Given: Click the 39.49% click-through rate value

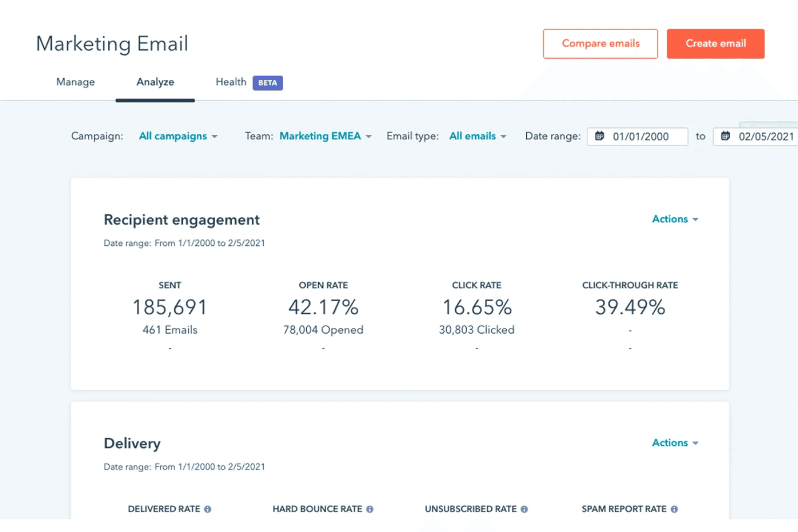Looking at the screenshot, I should tap(630, 307).
